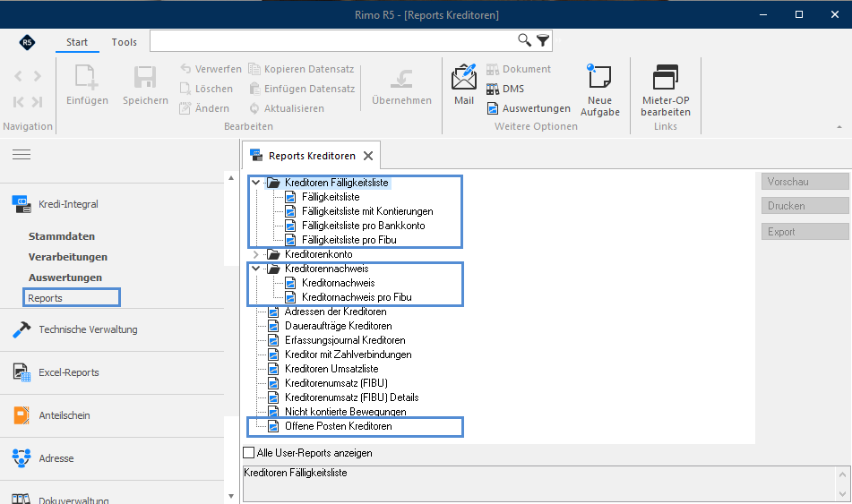Select Daueraufträge Kreditoren report
The height and width of the screenshot is (504, 852).
click(x=338, y=326)
